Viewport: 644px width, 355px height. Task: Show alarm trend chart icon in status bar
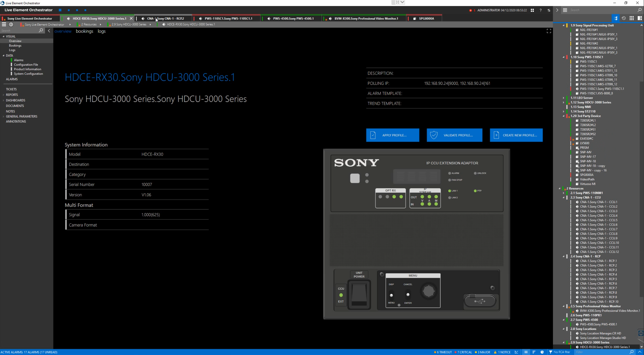(x=516, y=352)
